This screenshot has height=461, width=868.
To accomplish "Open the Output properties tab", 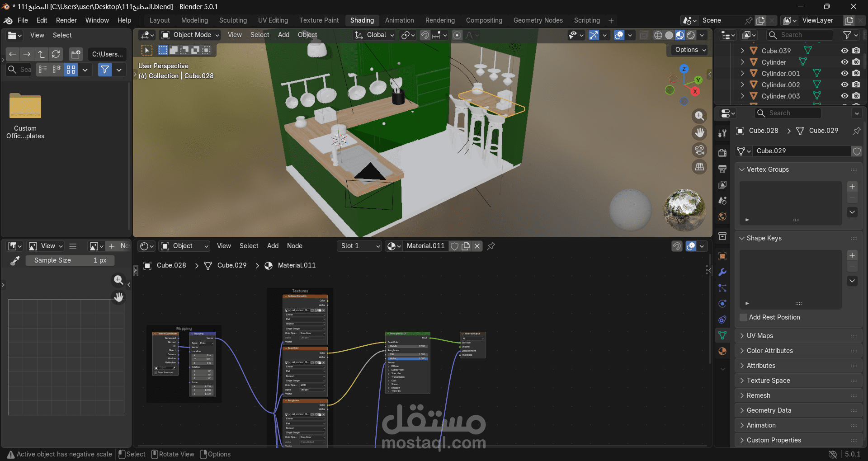I will 722,169.
